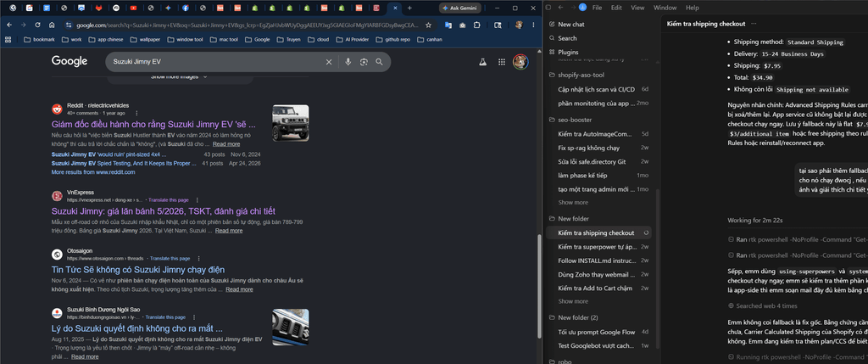Switch to the Facebook tab in Chrome
This screenshot has width=868, height=364.
tap(185, 8)
